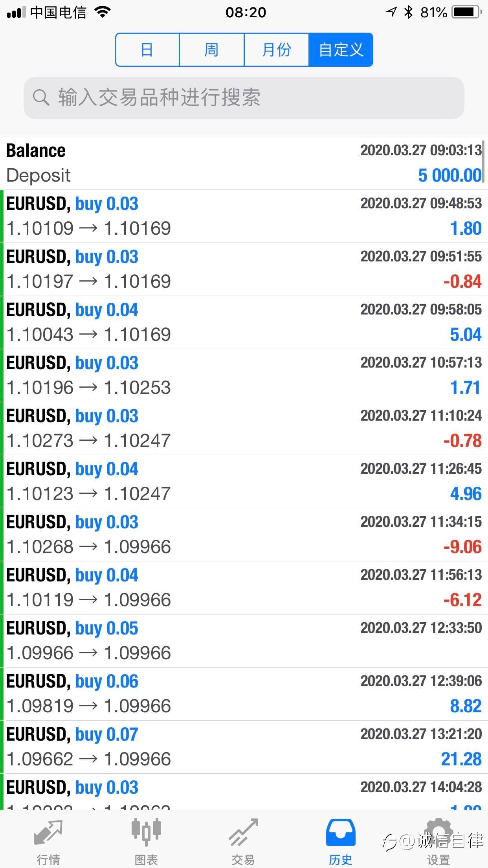Tap the Quotes arrows icon

48,833
